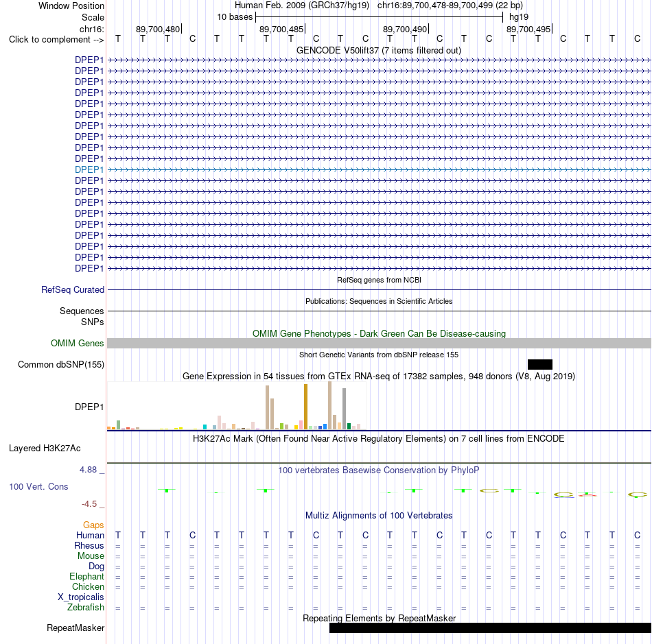Click 'Click to complement -->' to complement bases
Viewport: 652px width, 644px height.
(56, 40)
